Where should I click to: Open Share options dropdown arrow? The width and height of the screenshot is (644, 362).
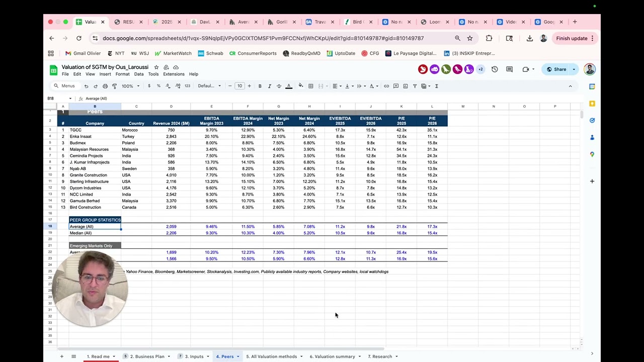574,69
